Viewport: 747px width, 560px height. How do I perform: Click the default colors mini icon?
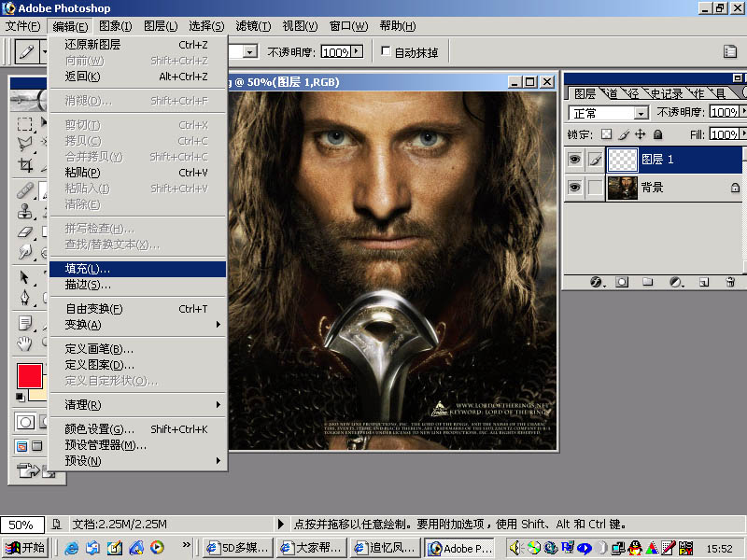(20, 397)
